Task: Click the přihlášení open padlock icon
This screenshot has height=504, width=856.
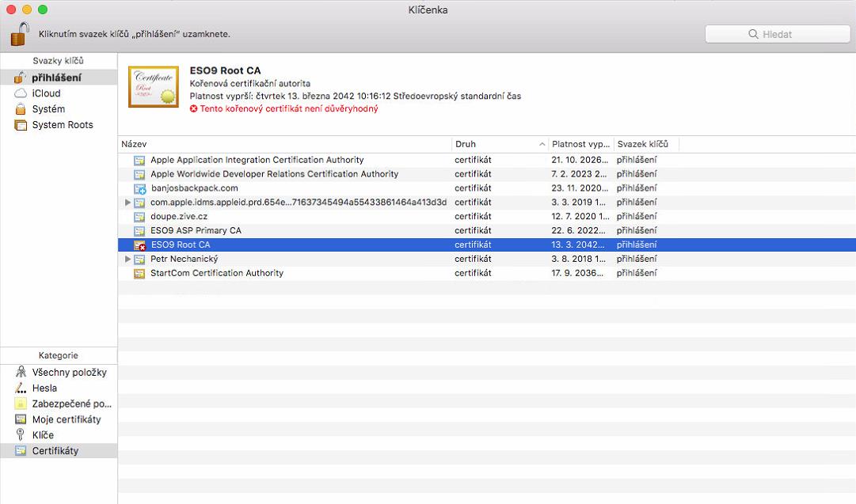Action: coord(21,78)
